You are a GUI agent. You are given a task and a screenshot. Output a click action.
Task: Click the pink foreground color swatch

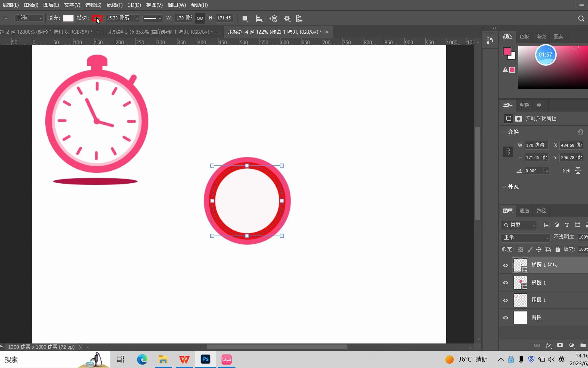coord(507,51)
